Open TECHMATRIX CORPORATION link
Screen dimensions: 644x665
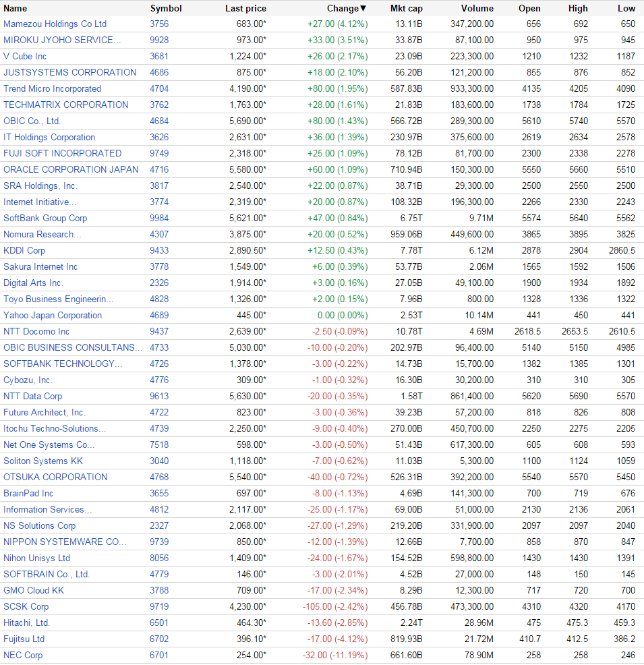click(65, 105)
